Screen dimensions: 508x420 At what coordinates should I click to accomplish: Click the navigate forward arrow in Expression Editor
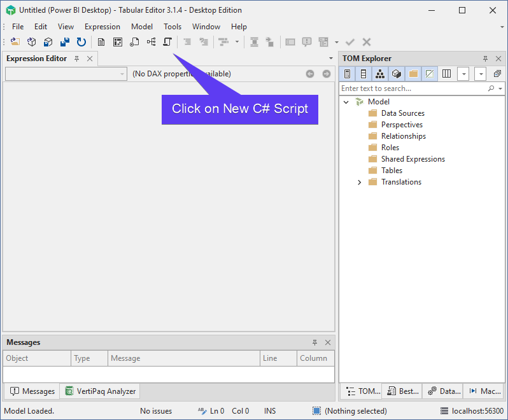[x=327, y=74]
